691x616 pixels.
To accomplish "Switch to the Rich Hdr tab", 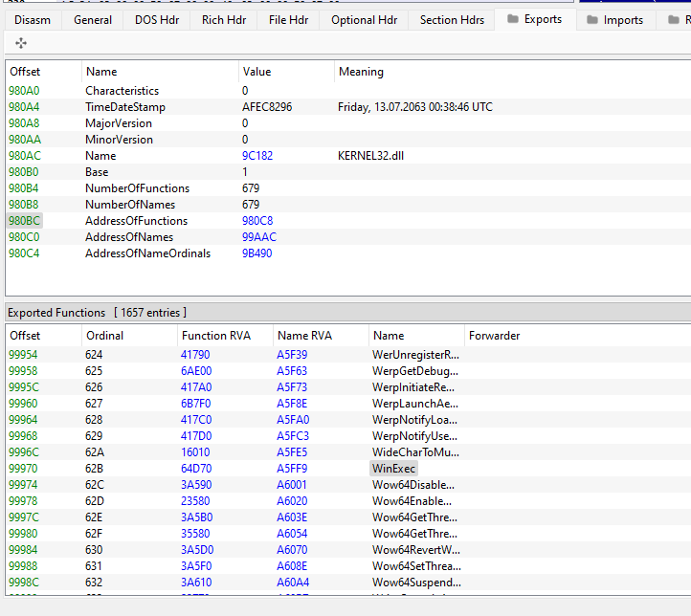I will [224, 20].
